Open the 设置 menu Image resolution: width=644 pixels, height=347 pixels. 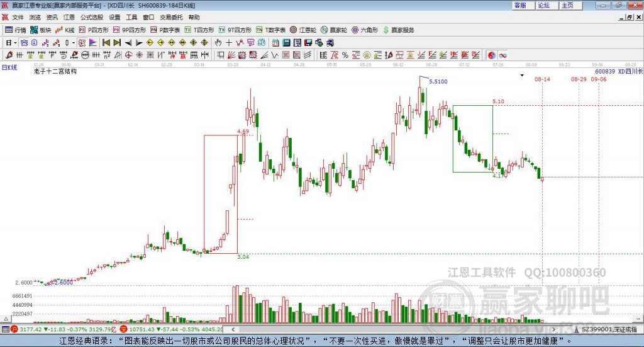[x=114, y=17]
